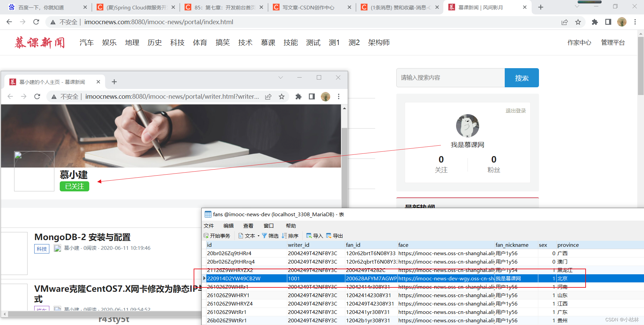Open three-dot menu in popup browser
This screenshot has height=325, width=644.
339,97
